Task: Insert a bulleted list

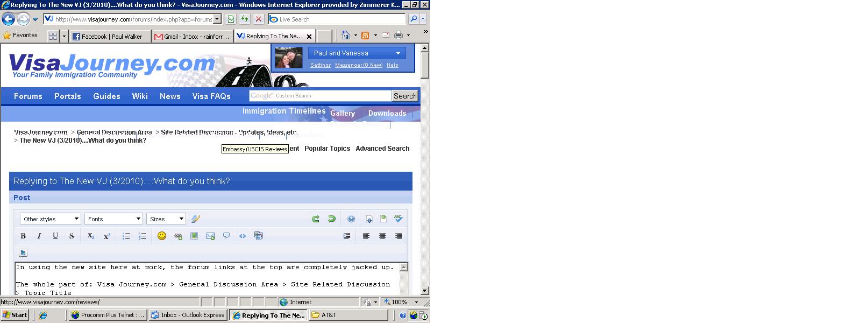Action: tap(126, 236)
